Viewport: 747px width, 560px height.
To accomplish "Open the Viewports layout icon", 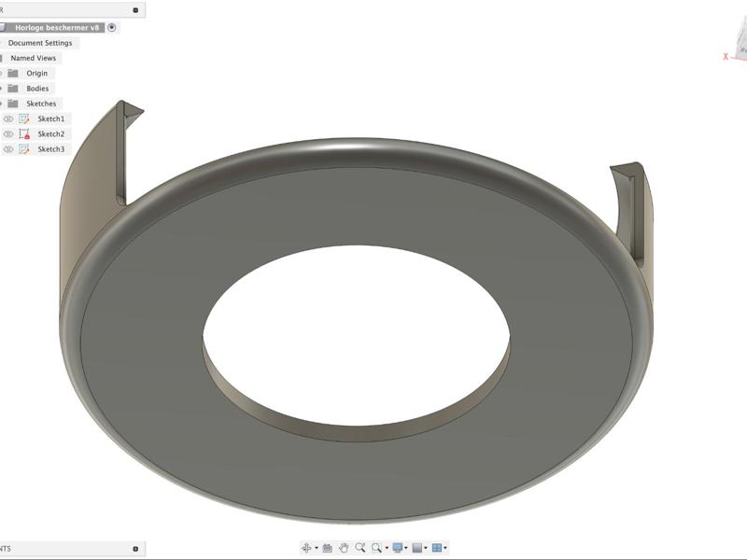I will 436,548.
